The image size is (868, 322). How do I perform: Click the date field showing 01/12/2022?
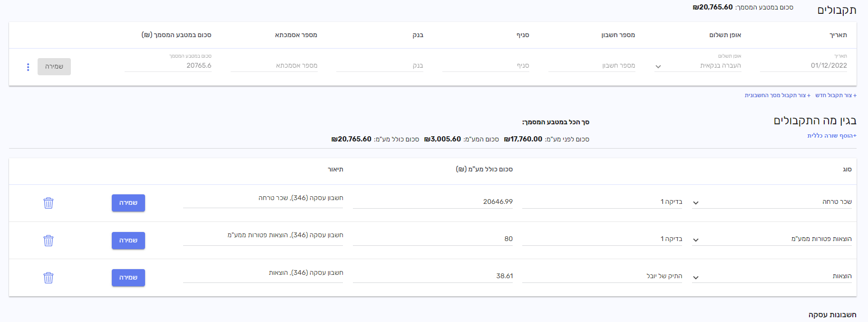click(x=803, y=66)
